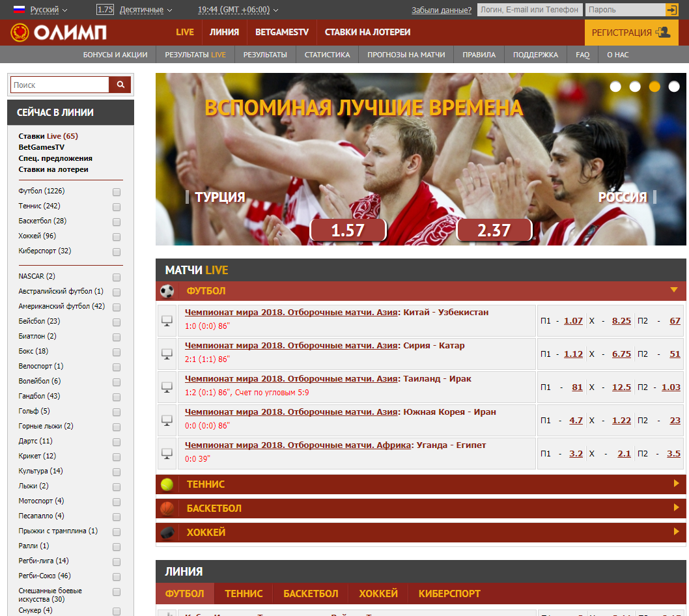This screenshot has height=616, width=689.
Task: Open the Спец. предложения sidebar link
Action: pyautogui.click(x=55, y=158)
